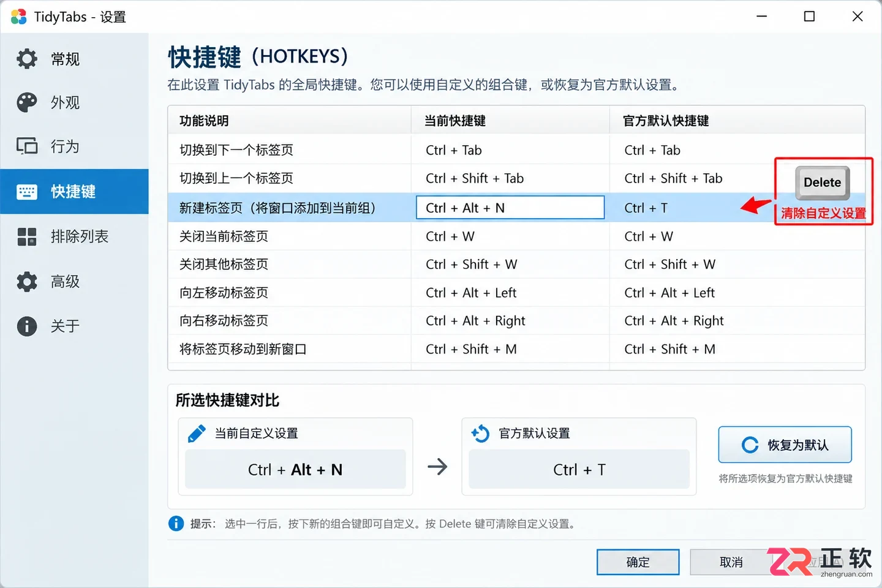The height and width of the screenshot is (588, 882).
Task: Open the 高级 settings section
Action: (x=74, y=282)
